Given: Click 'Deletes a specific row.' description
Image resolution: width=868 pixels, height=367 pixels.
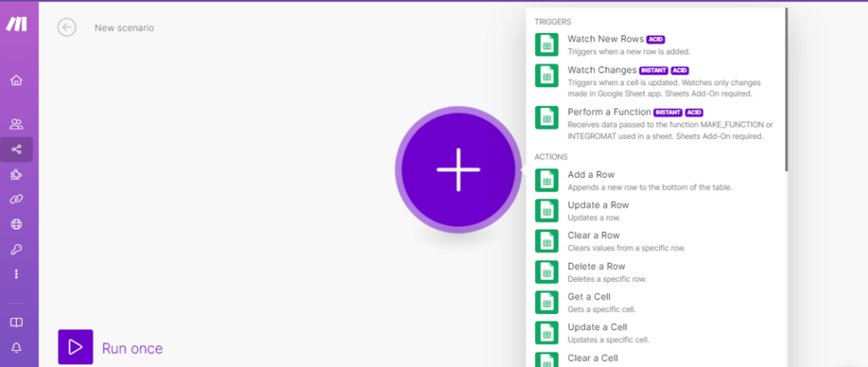Looking at the screenshot, I should (608, 279).
